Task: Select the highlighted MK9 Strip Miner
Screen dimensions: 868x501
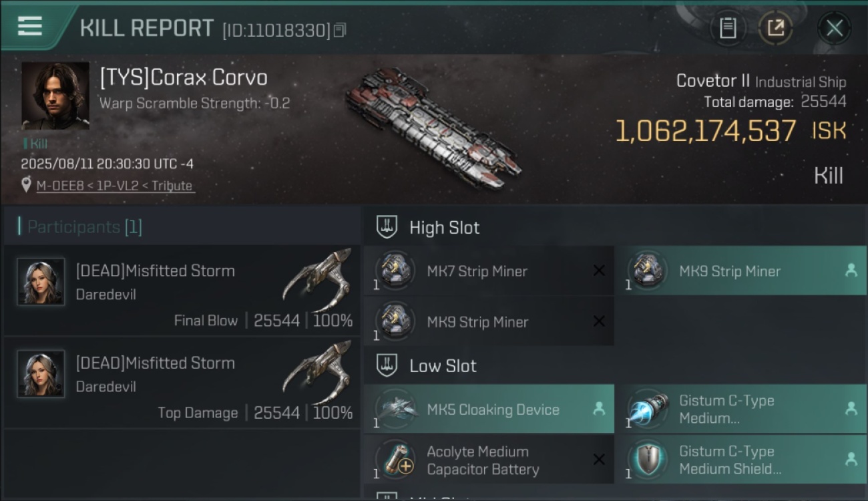Action: (741, 271)
